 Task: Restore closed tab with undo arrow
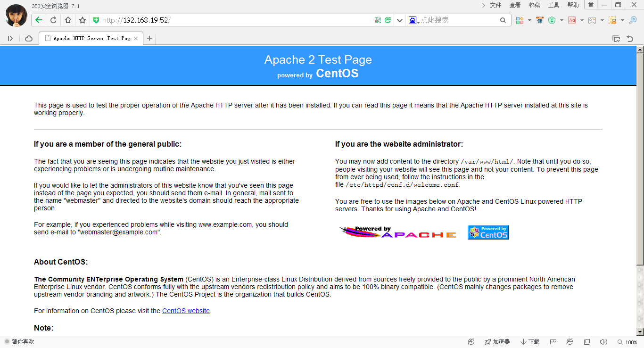[630, 39]
